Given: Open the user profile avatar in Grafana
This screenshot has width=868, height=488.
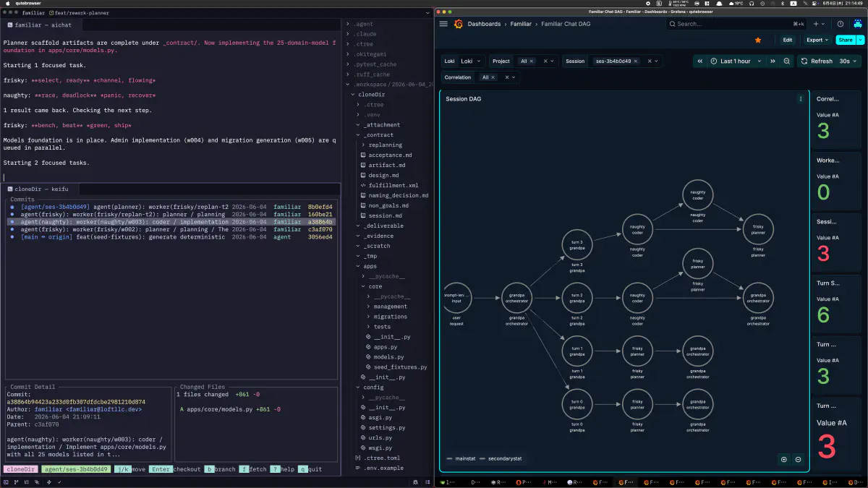Looking at the screenshot, I should click(858, 24).
